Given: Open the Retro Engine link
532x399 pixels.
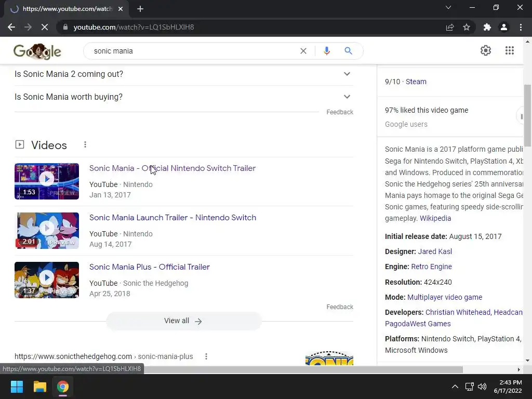Looking at the screenshot, I should (431, 267).
